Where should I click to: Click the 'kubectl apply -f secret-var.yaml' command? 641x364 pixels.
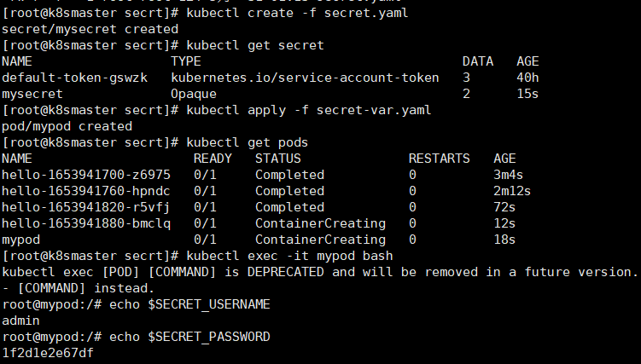[309, 110]
